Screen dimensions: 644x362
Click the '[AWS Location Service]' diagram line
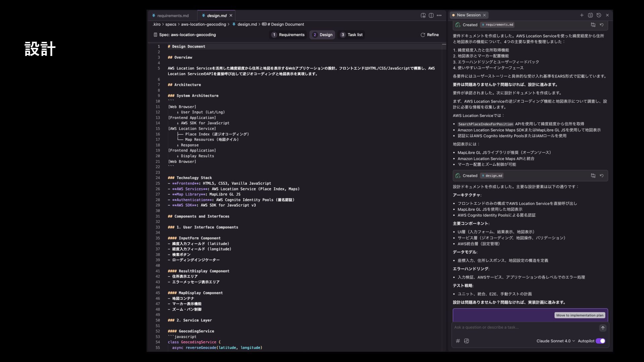pos(192,129)
